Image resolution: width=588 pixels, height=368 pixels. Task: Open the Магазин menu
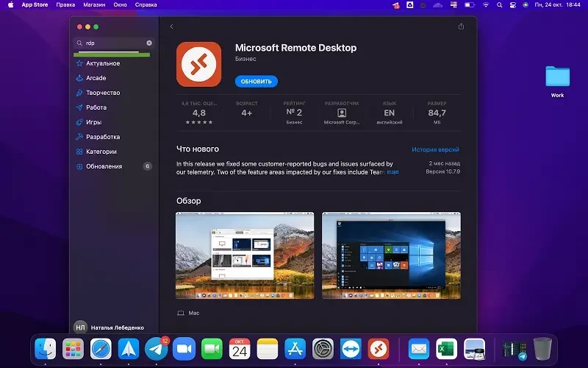coord(94,5)
